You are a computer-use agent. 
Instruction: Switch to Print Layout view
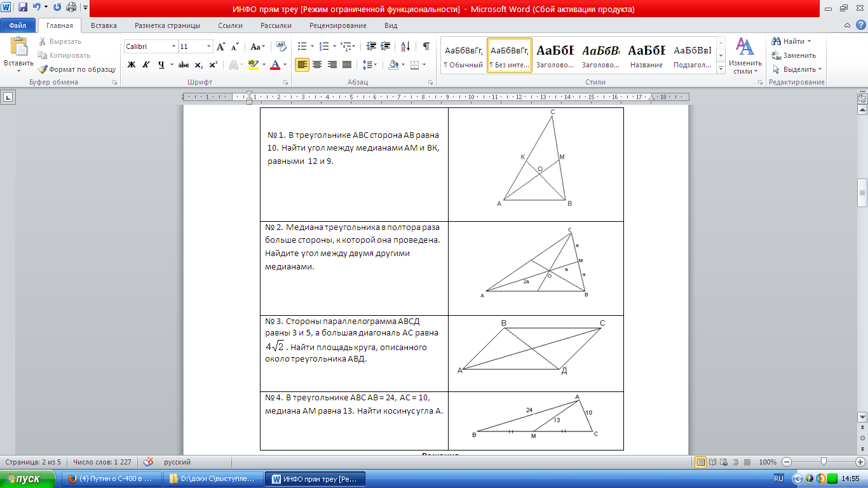[x=700, y=462]
